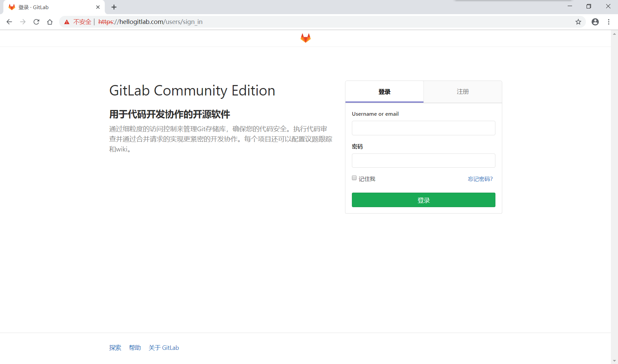Switch to the 注册 register tab
This screenshot has width=618, height=364.
pos(463,92)
